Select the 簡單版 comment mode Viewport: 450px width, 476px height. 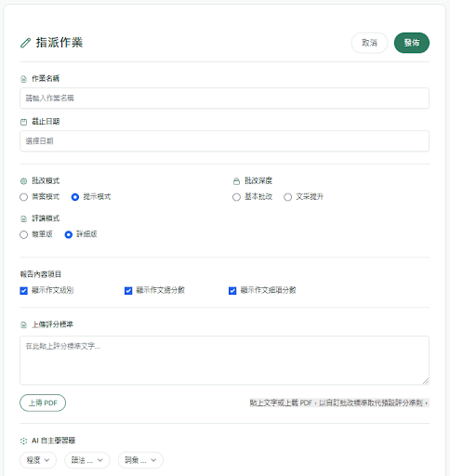point(23,234)
